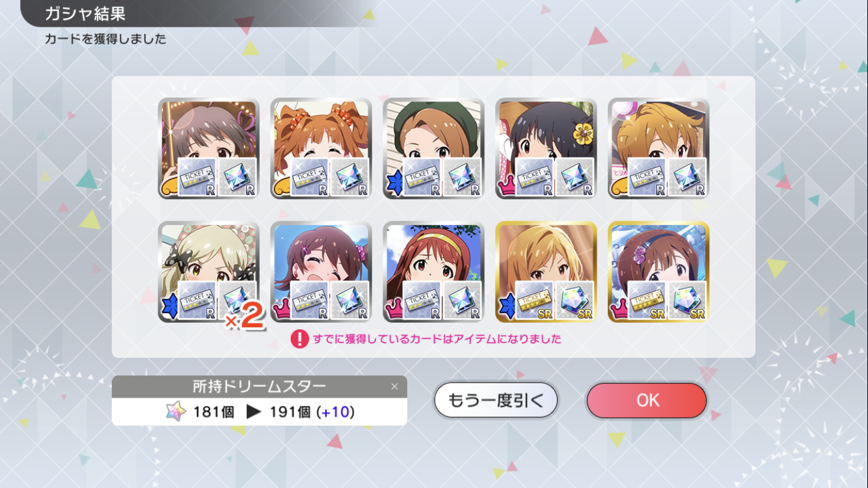Select the yellow flower hairpin girl card
Image resolution: width=868 pixels, height=488 pixels.
tap(546, 148)
